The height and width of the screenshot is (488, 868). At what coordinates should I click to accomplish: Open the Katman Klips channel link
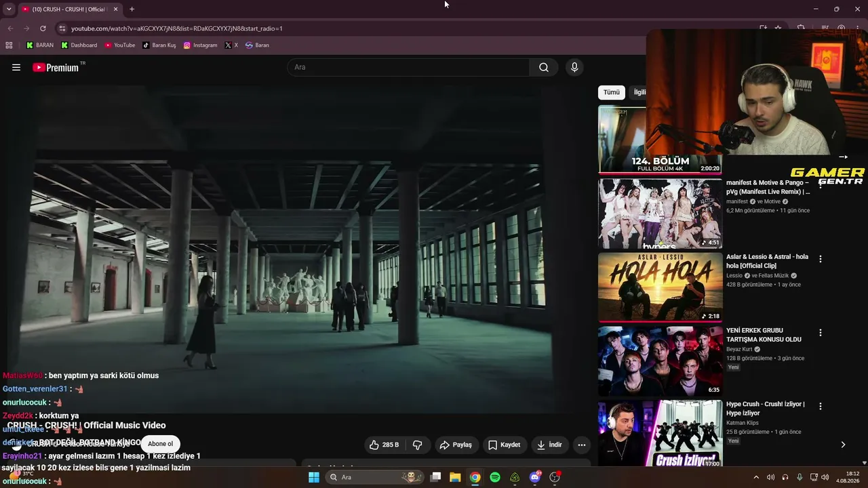point(741,423)
